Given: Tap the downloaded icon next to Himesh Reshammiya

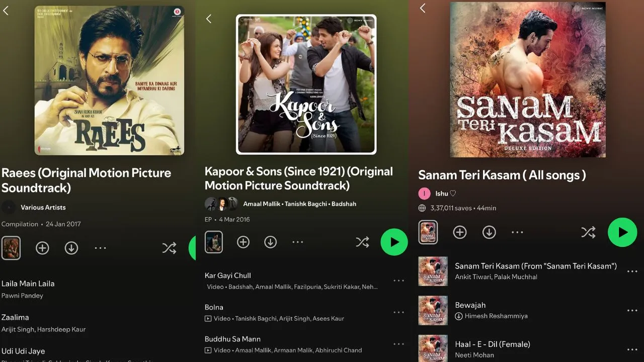Looking at the screenshot, I should pyautogui.click(x=459, y=316).
